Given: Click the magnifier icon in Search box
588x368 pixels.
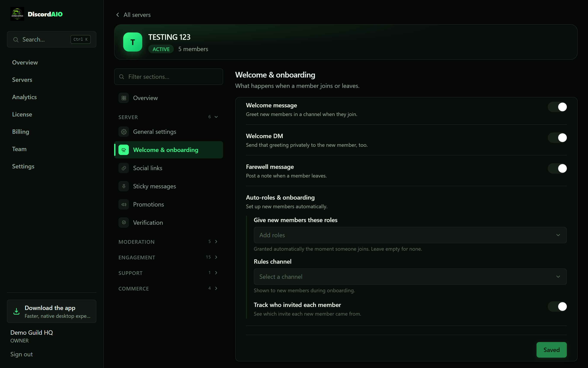Looking at the screenshot, I should coord(16,39).
